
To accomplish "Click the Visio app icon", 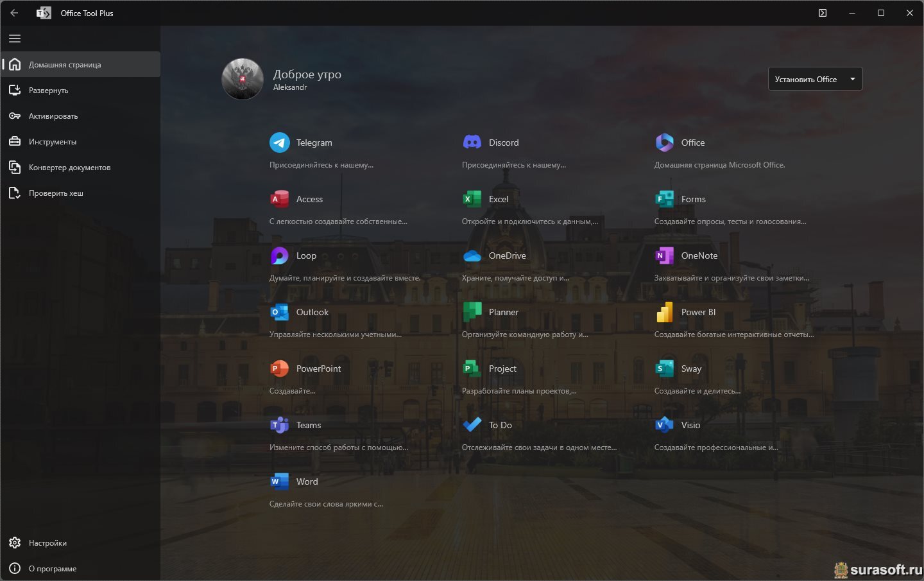I will [665, 425].
